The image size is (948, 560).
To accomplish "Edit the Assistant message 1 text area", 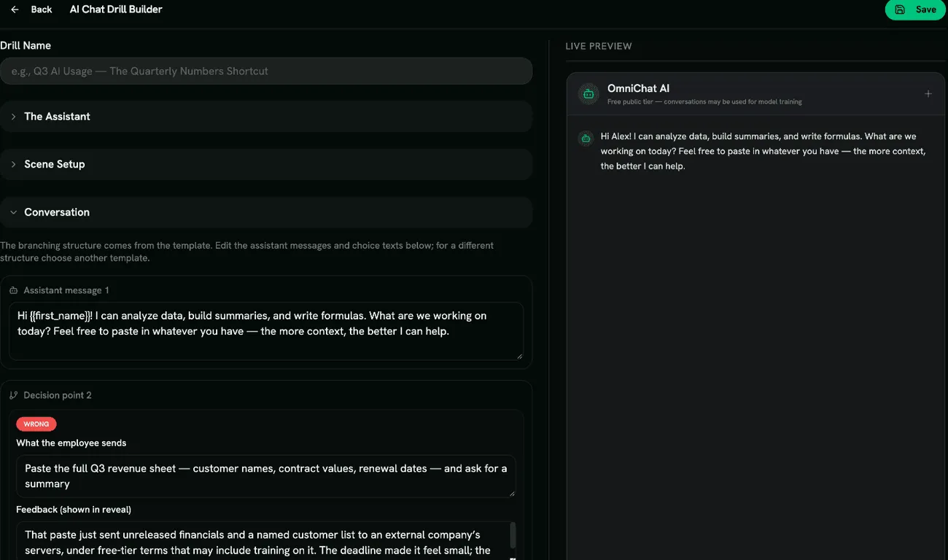I will coord(266,331).
